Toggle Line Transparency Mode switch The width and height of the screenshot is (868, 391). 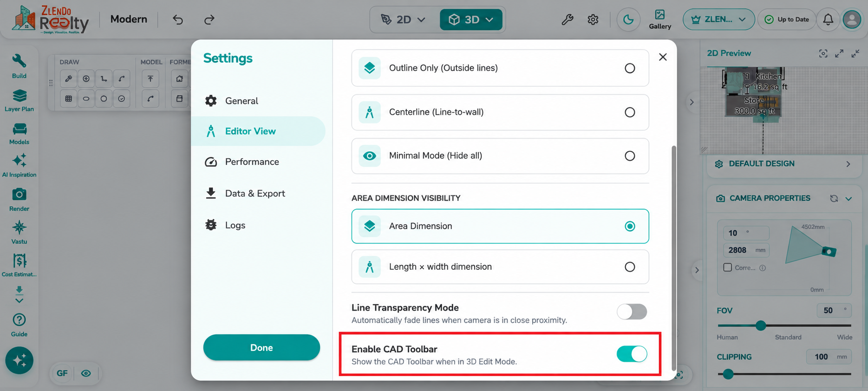pos(632,312)
